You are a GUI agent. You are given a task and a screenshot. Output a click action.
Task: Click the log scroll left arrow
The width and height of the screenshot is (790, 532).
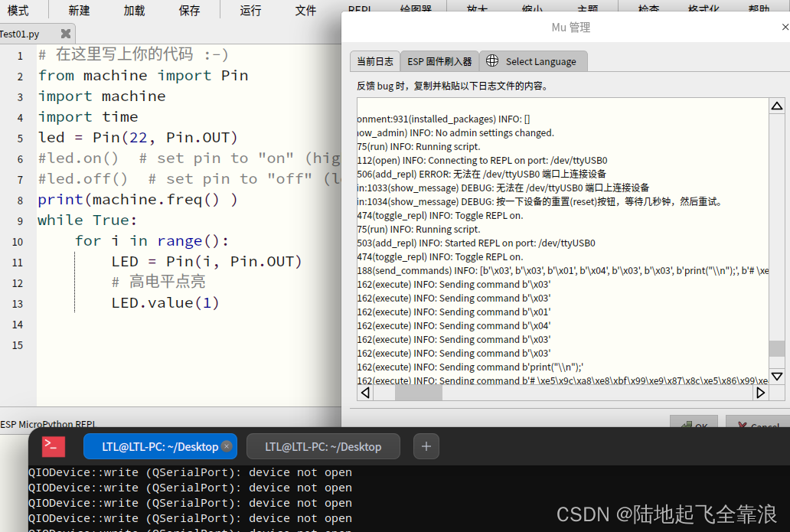point(366,393)
